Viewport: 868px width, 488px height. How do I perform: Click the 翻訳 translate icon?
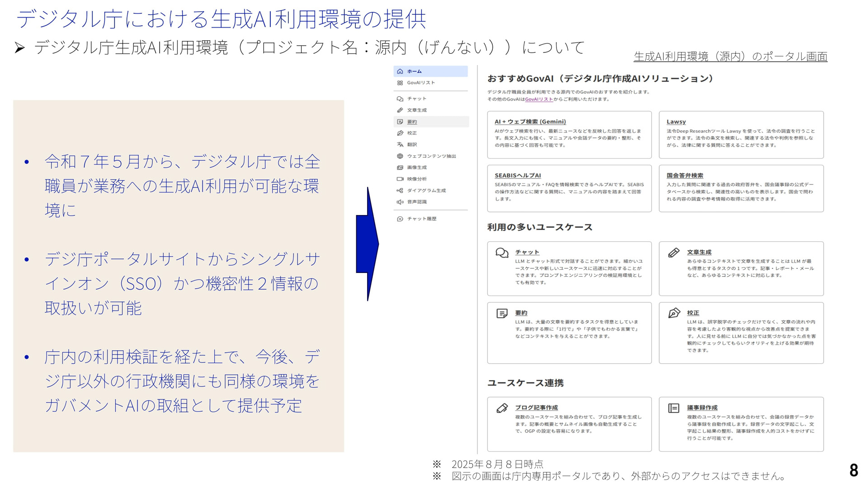pyautogui.click(x=400, y=145)
